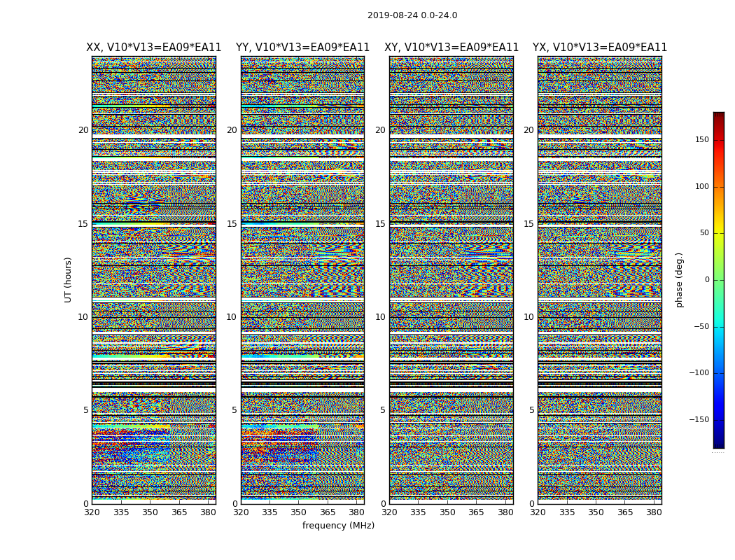Click the date title 2019-08-24 0.0-24.0
Viewport: 735px width, 560px height.
pos(412,15)
